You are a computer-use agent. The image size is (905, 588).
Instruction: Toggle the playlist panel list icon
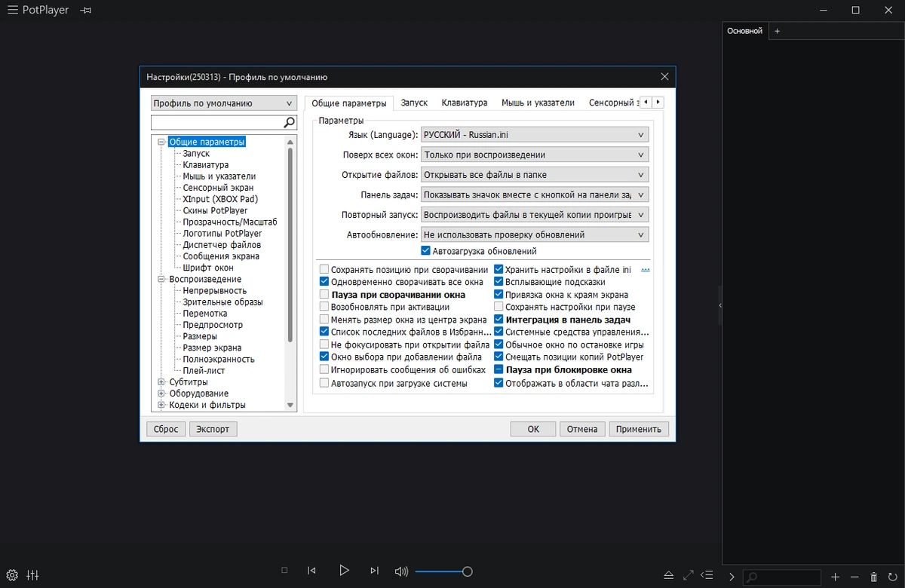pos(707,575)
